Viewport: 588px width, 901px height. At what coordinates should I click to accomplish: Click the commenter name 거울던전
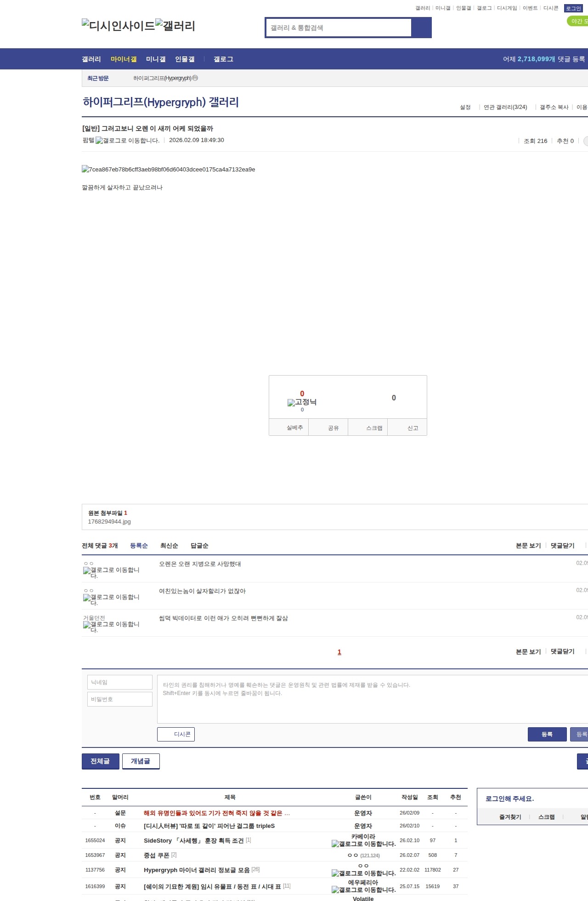94,618
